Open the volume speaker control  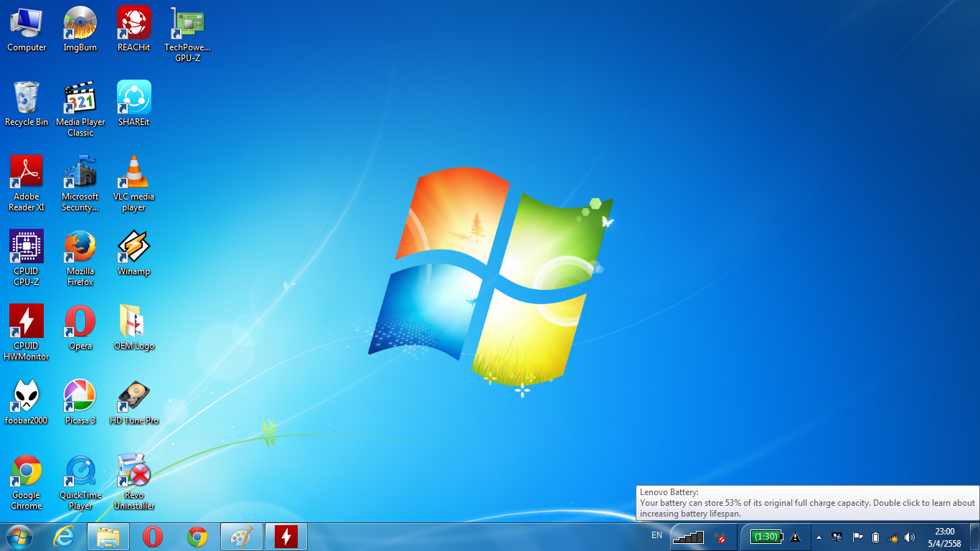[910, 537]
